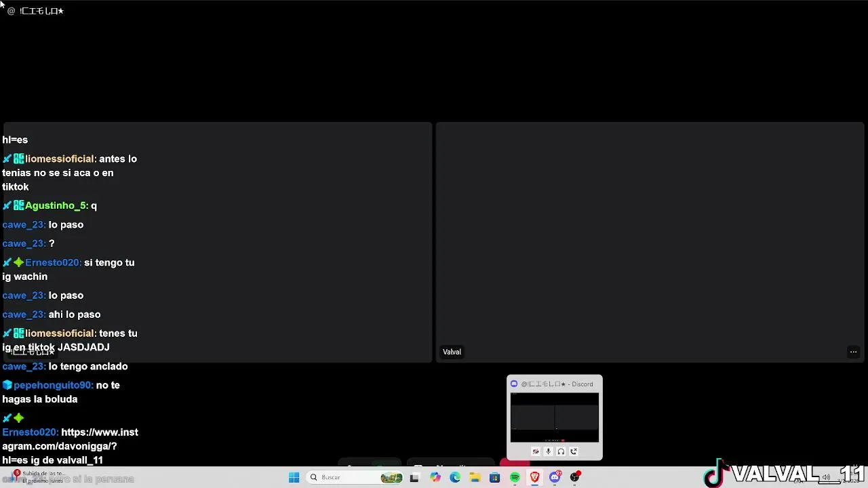The image size is (868, 488).
Task: Select cawe_23's 'lo tengo anclado' message
Action: [65, 366]
